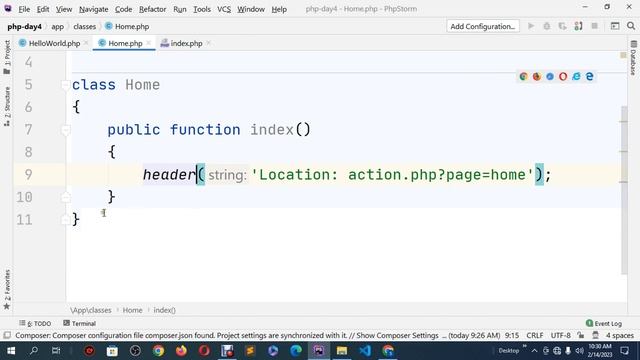The height and width of the screenshot is (360, 640).
Task: Click the fold end marker at line 10
Action: 65,197
